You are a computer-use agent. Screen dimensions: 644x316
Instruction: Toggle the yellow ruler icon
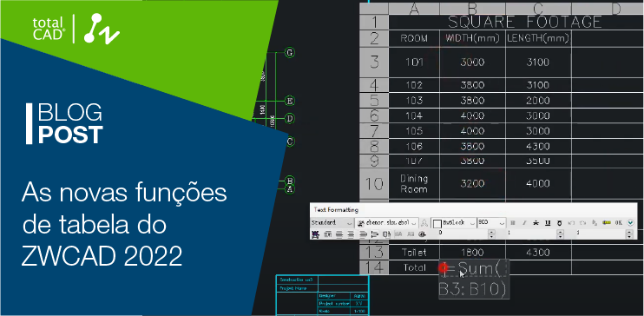pyautogui.click(x=607, y=223)
